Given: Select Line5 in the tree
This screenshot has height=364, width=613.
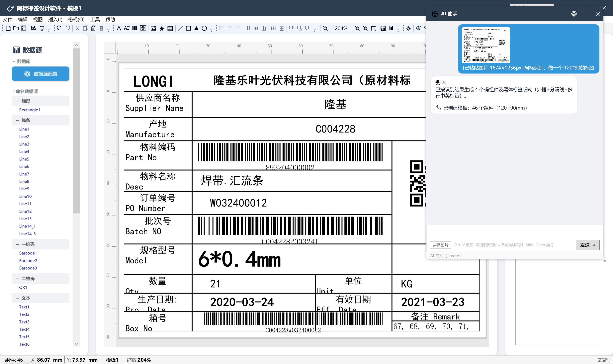Looking at the screenshot, I should coord(24,159).
